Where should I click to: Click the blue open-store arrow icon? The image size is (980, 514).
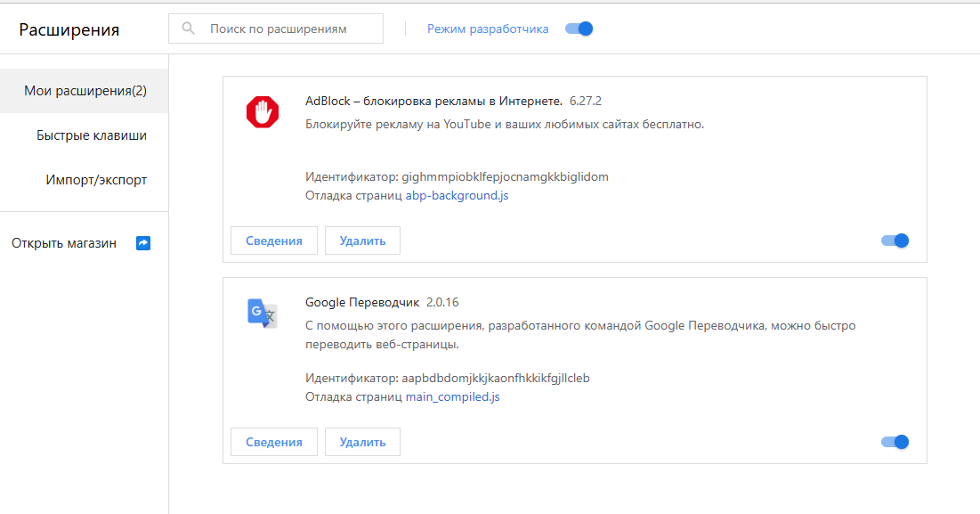[143, 243]
